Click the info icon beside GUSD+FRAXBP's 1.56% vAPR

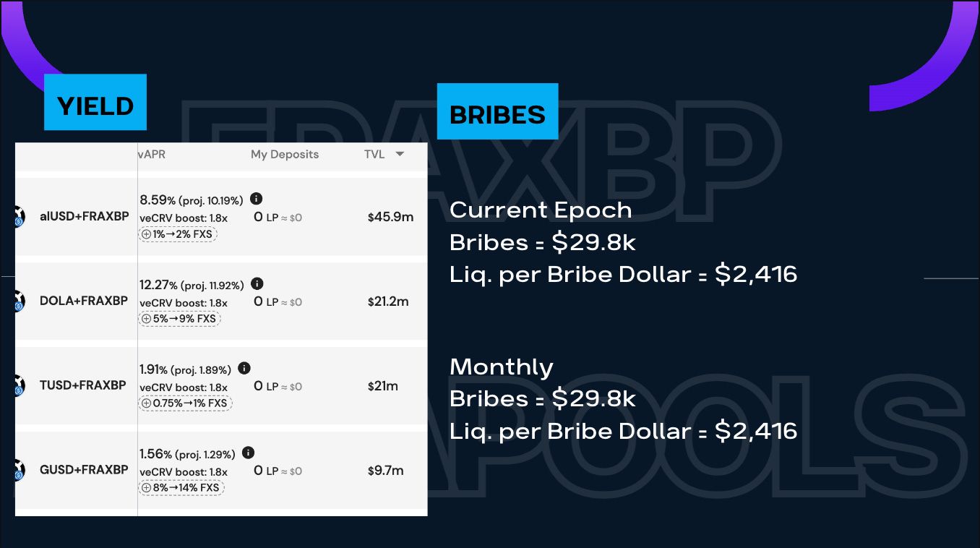(x=248, y=453)
